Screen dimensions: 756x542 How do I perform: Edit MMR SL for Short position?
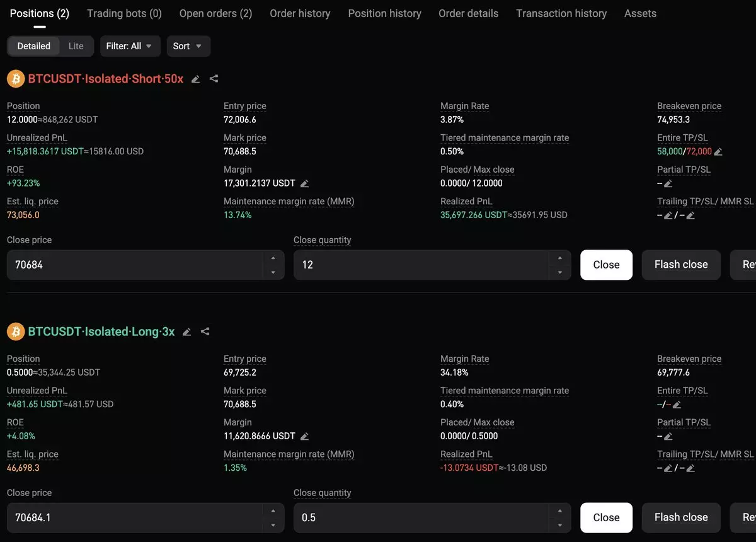pos(690,216)
